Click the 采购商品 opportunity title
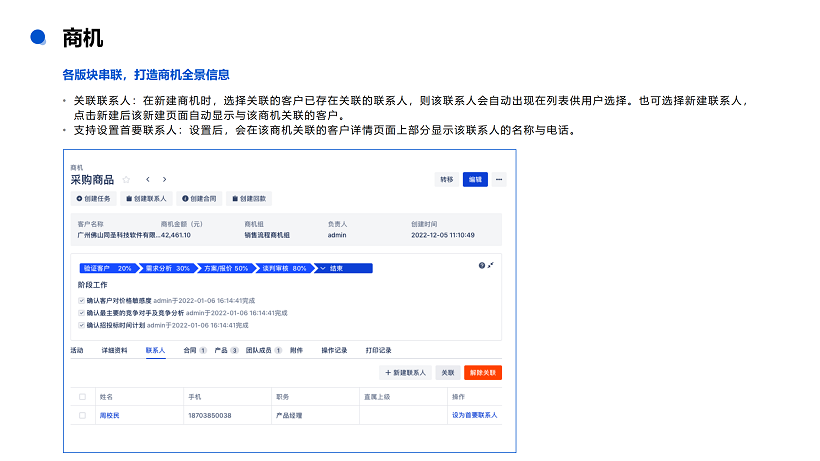This screenshot has height=461, width=820. [92, 180]
